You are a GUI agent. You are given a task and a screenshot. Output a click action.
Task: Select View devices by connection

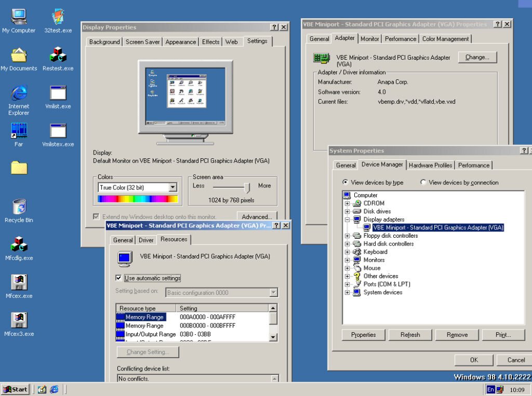point(423,183)
